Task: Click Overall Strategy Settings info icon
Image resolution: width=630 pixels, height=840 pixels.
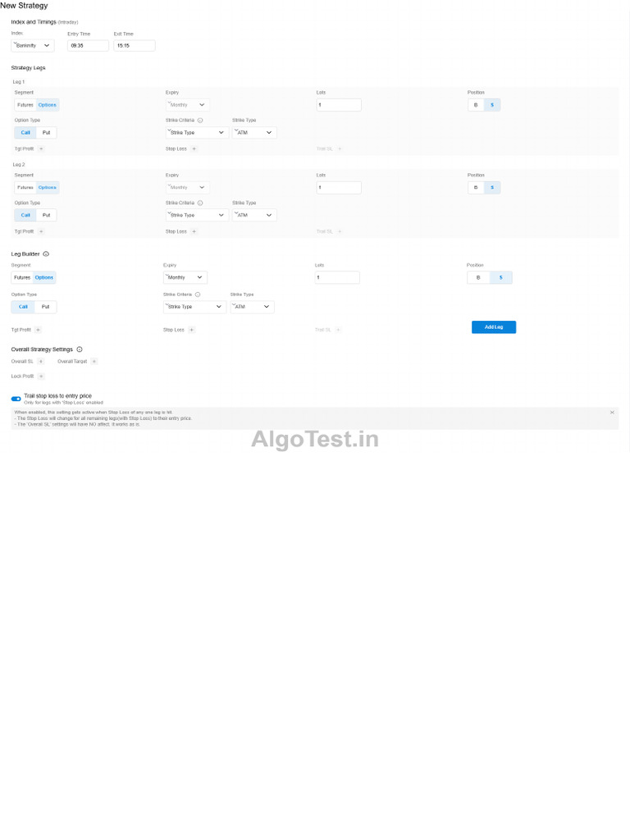Action: point(80,349)
